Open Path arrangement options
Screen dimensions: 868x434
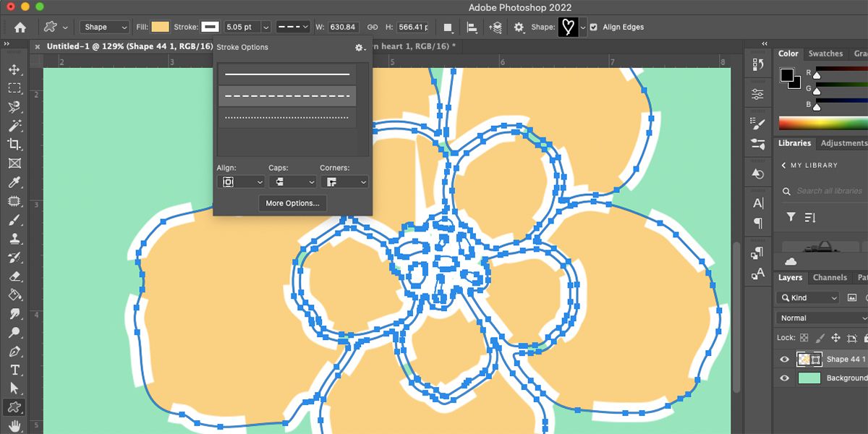(495, 27)
